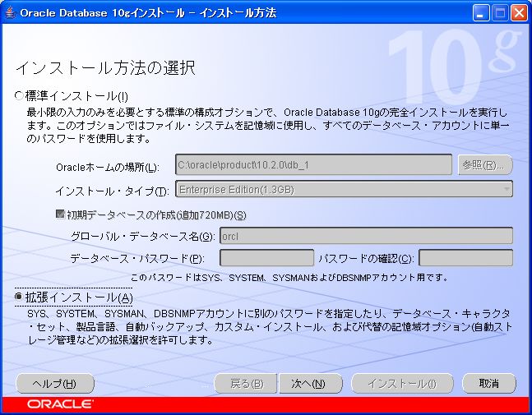
Task: Click the ORACLE logo in red footer
Action: (59, 404)
